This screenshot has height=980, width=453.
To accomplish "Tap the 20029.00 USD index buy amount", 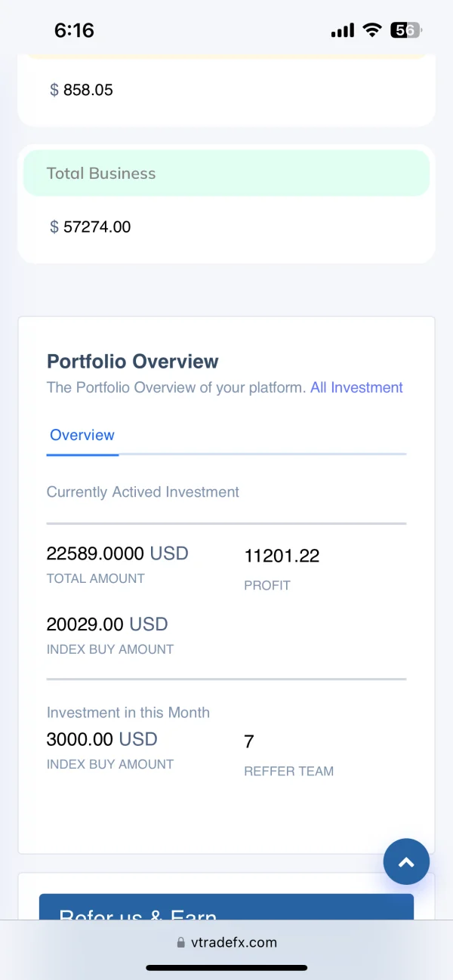I will coord(107,624).
